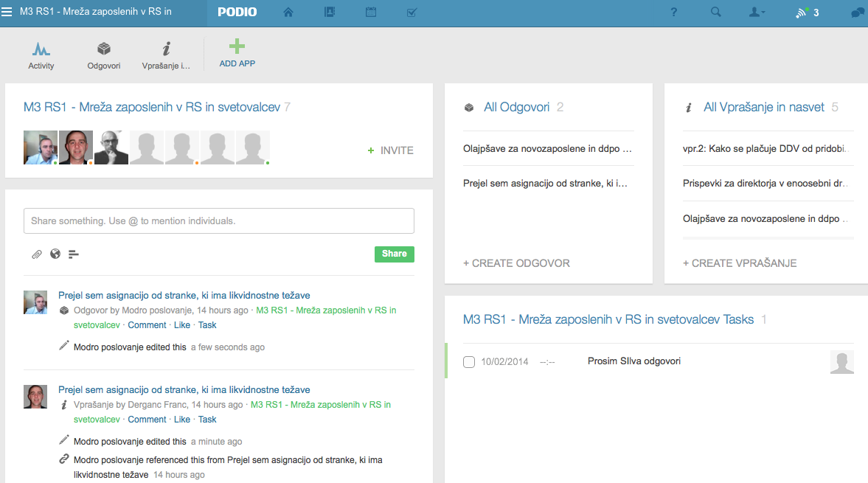Screen dimensions: 868x483
Task: Check the 'Prosim SIlva odgovori' task checkbox
Action: (x=469, y=362)
